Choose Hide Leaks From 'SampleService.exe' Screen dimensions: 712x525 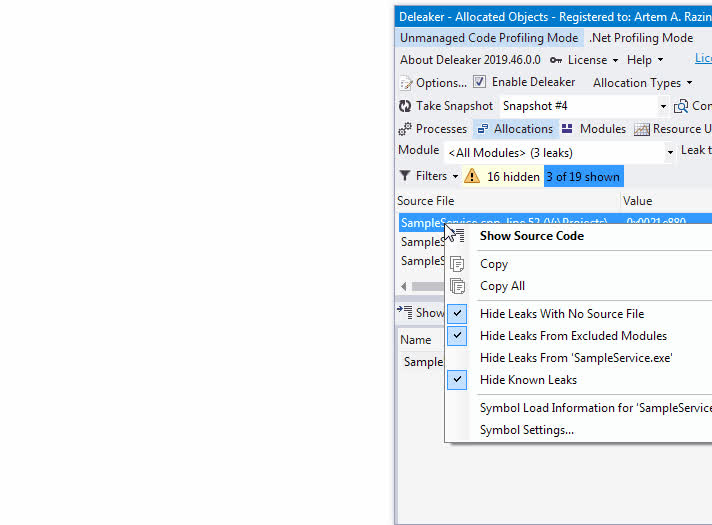coord(576,358)
